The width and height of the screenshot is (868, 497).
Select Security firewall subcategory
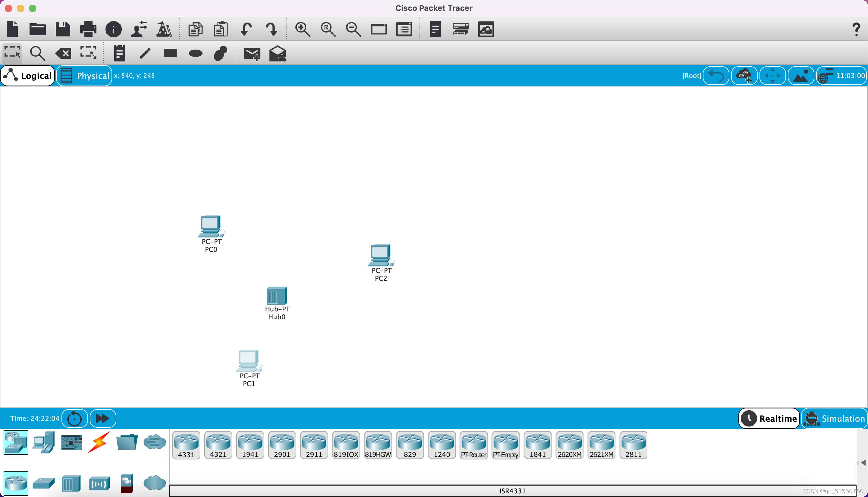pos(127,483)
